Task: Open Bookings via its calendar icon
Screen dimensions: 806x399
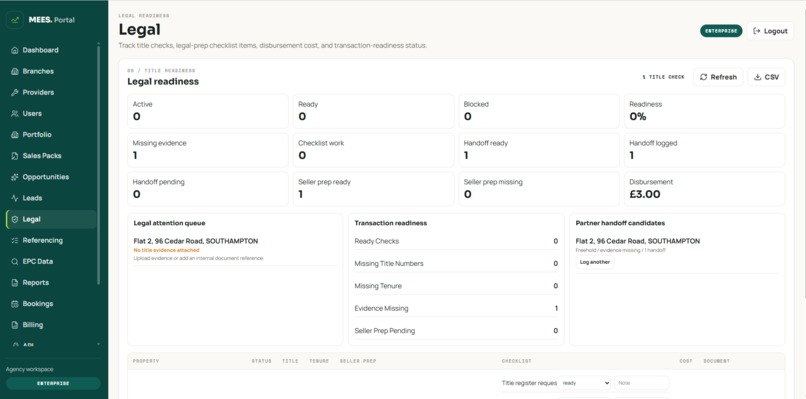Action: tap(14, 304)
